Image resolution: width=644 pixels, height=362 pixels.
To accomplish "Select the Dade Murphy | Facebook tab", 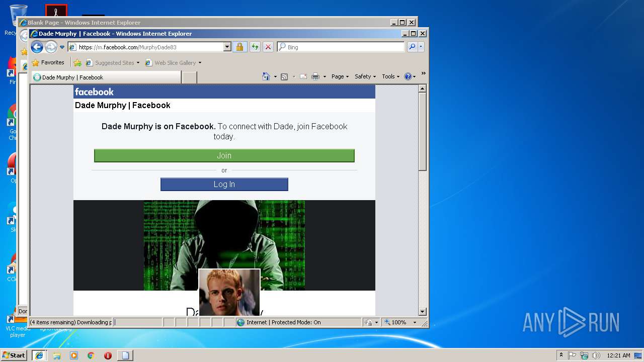I will tap(106, 77).
